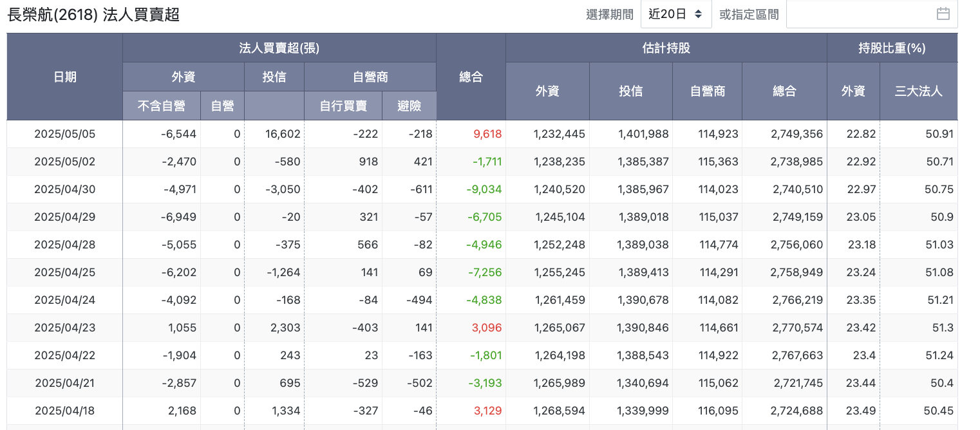Click the 不含自營 sub-column header
This screenshot has height=430, width=980.
pyautogui.click(x=162, y=106)
